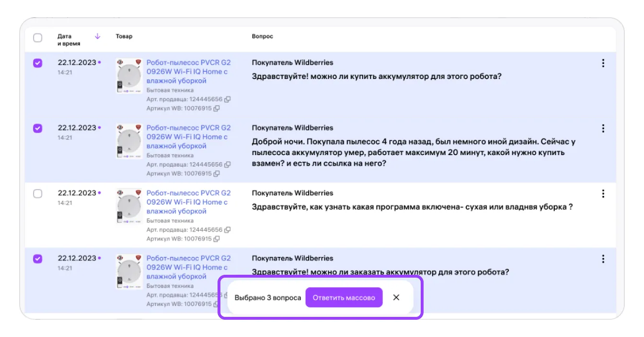The image size is (644, 337).
Task: Check the unselected third question checkbox
Action: click(x=37, y=194)
